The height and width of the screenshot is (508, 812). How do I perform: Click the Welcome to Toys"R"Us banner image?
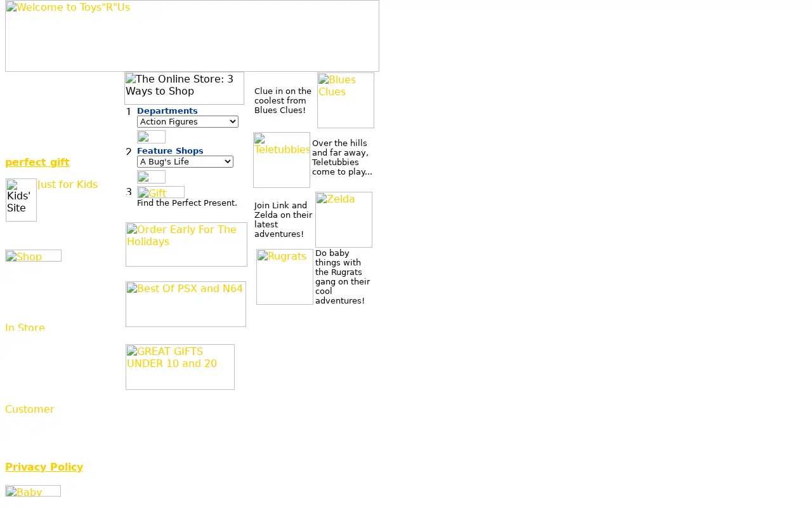click(x=192, y=36)
